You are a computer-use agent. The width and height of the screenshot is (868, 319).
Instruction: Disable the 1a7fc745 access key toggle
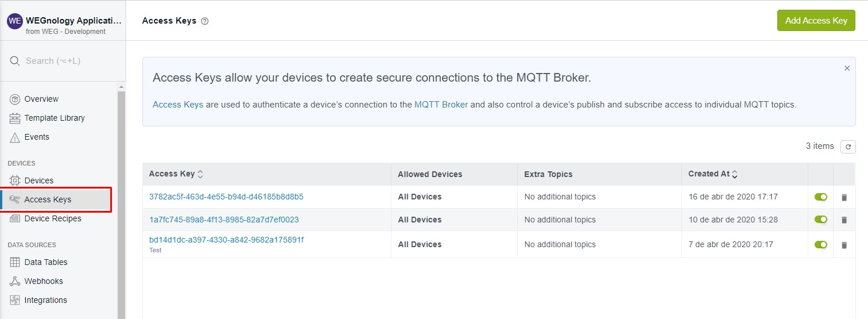[821, 220]
